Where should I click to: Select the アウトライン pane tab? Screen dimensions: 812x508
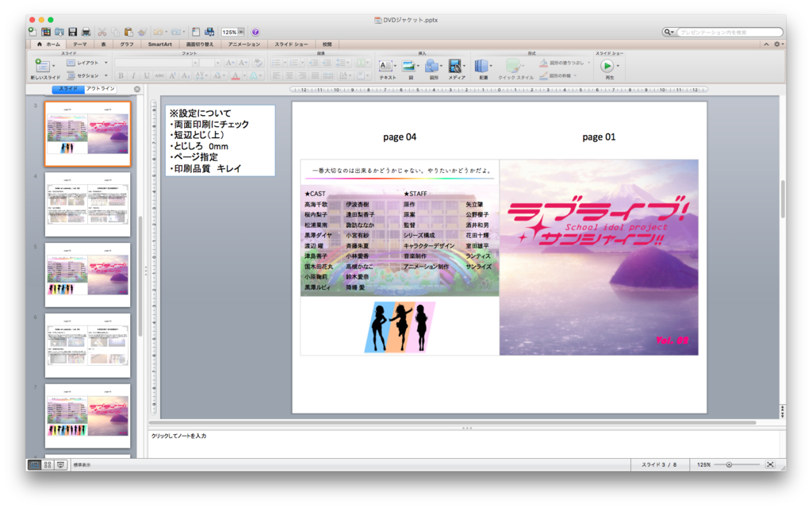tap(101, 89)
